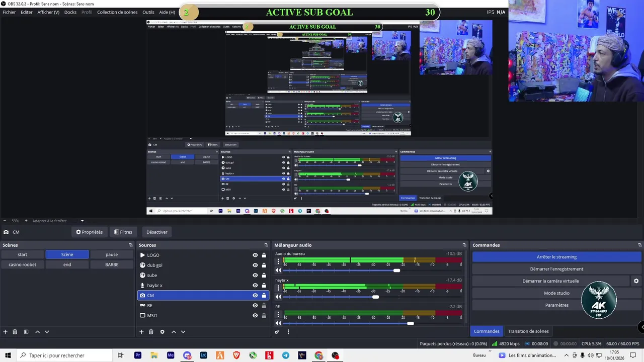
Task: Move the selected scene down
Action: click(x=47, y=332)
